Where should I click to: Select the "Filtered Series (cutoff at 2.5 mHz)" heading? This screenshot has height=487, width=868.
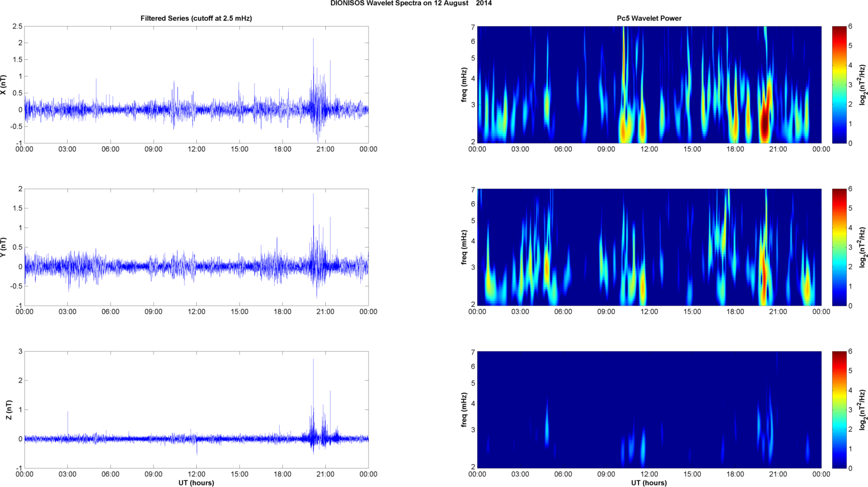point(196,18)
